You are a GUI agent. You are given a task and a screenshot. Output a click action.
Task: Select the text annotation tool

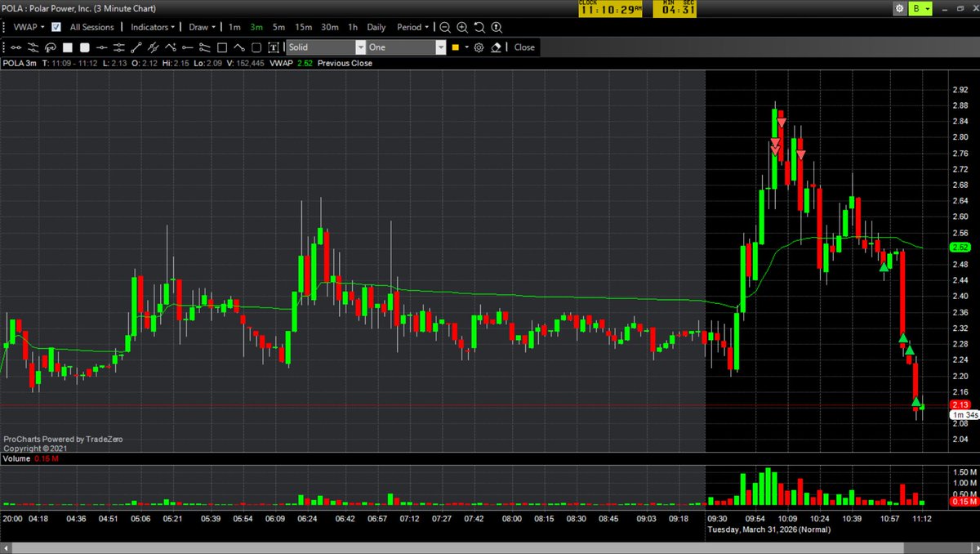pyautogui.click(x=273, y=47)
